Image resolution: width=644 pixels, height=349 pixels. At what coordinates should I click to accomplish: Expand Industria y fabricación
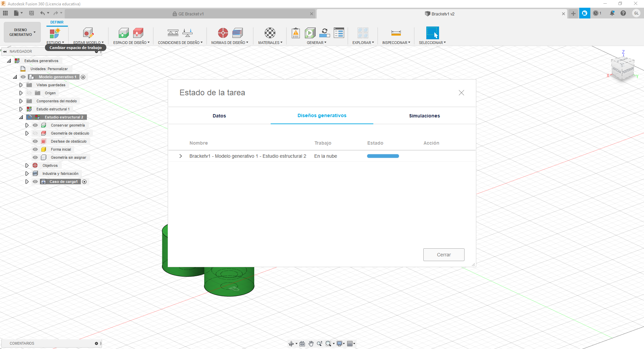pyautogui.click(x=27, y=173)
